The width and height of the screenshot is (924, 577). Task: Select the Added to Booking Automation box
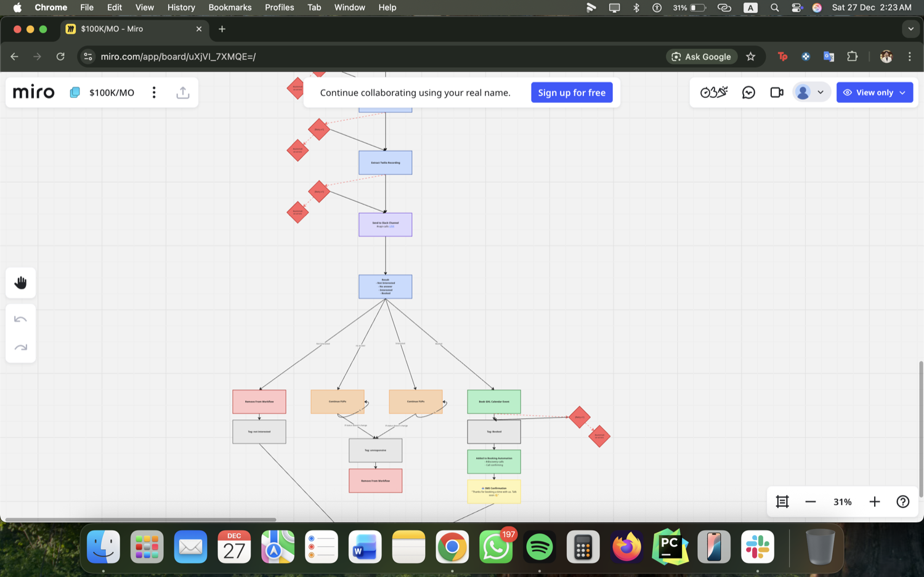click(x=494, y=462)
